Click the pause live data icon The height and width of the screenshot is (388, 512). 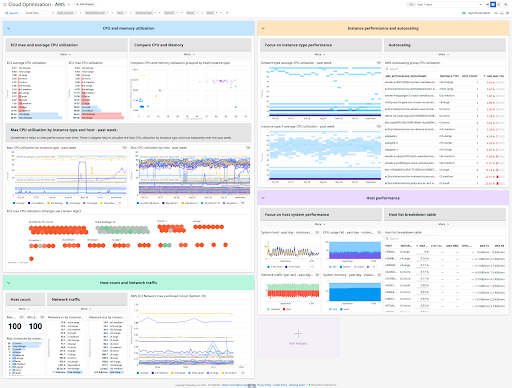(x=493, y=4)
